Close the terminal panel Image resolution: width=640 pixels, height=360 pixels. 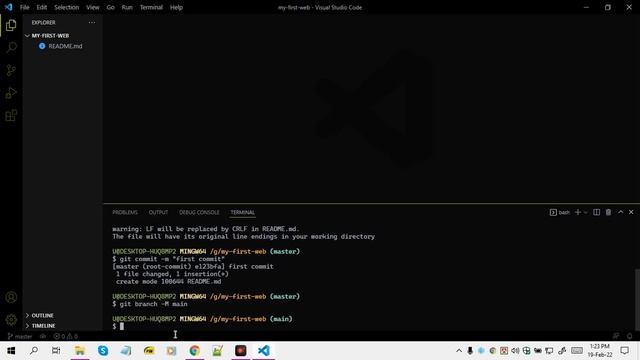pyautogui.click(x=631, y=212)
